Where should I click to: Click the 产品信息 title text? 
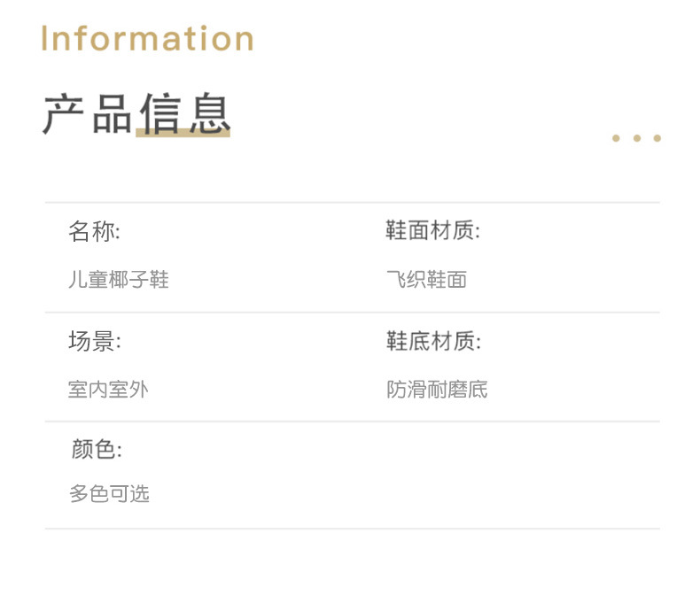pos(136,114)
